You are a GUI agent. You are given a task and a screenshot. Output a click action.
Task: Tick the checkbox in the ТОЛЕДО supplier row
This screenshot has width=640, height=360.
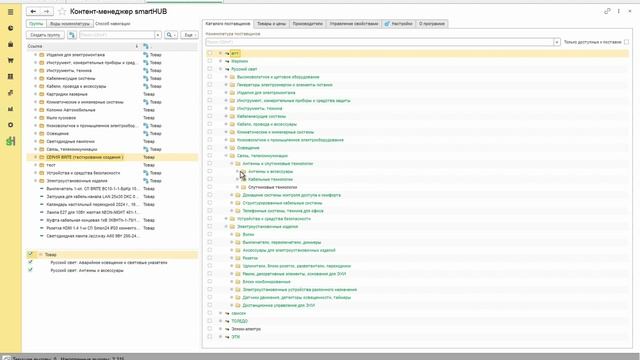pyautogui.click(x=210, y=321)
